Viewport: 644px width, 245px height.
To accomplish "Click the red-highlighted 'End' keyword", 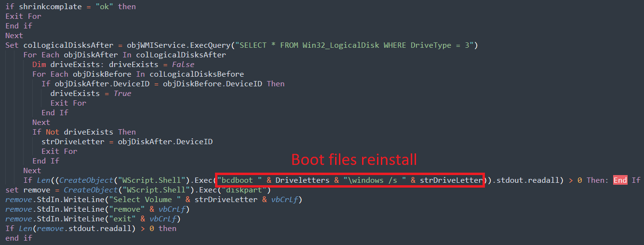I will click(x=620, y=180).
